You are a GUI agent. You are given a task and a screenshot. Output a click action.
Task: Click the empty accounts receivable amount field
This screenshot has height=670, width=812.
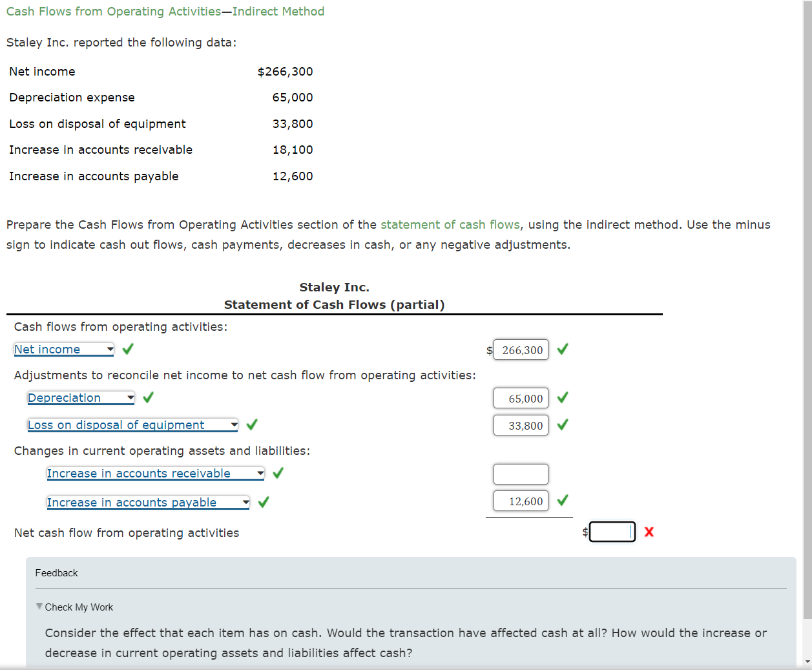point(521,474)
